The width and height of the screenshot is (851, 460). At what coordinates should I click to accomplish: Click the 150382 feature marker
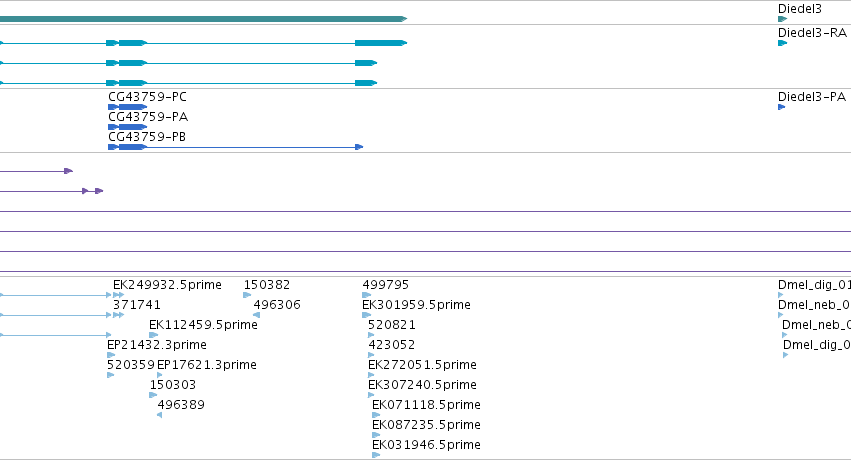(x=247, y=295)
